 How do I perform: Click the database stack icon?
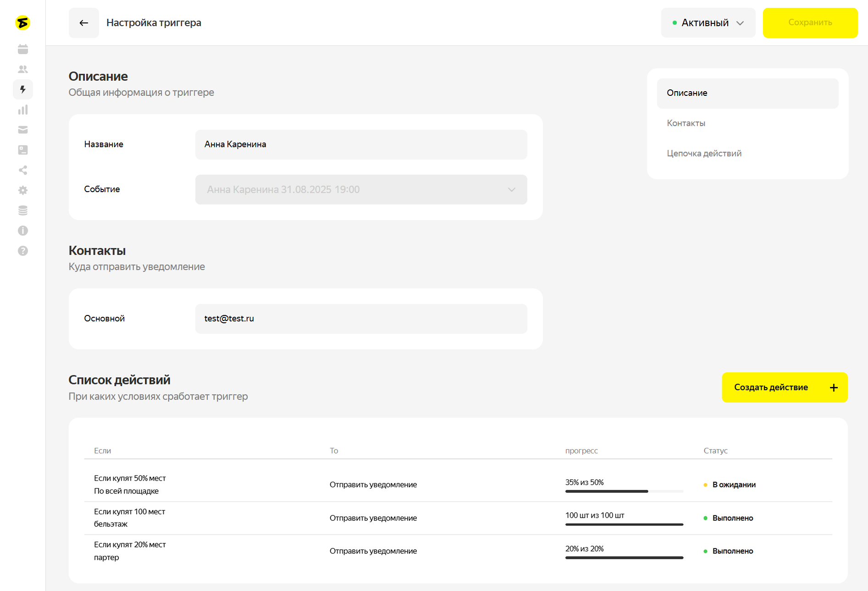[23, 210]
